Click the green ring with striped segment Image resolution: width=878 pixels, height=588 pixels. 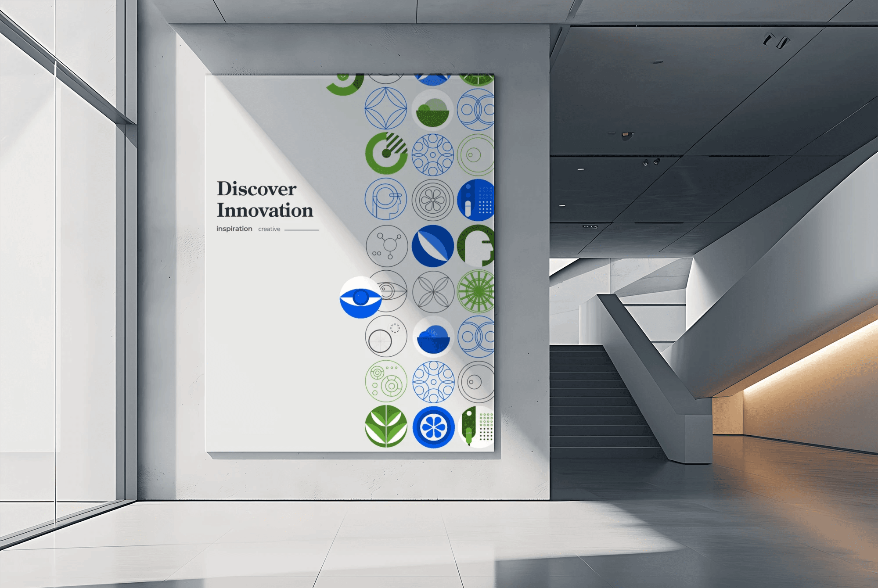click(386, 153)
